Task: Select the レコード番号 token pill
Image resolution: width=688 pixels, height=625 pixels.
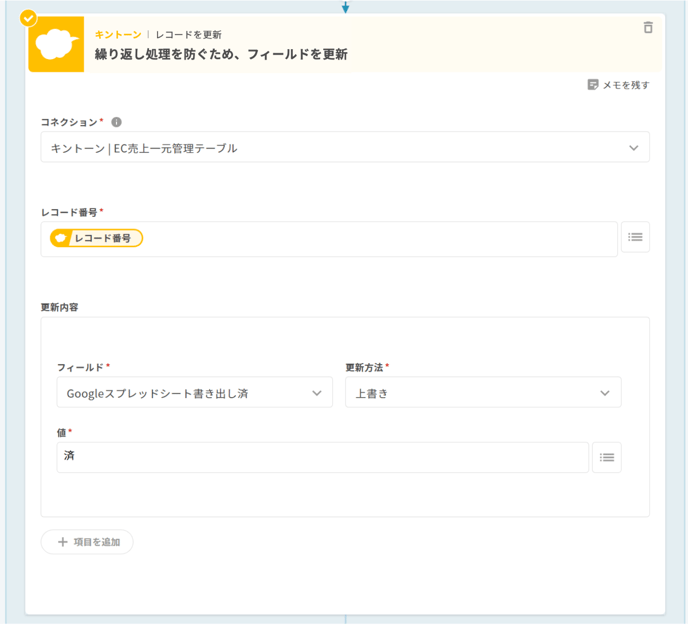Action: pos(96,238)
